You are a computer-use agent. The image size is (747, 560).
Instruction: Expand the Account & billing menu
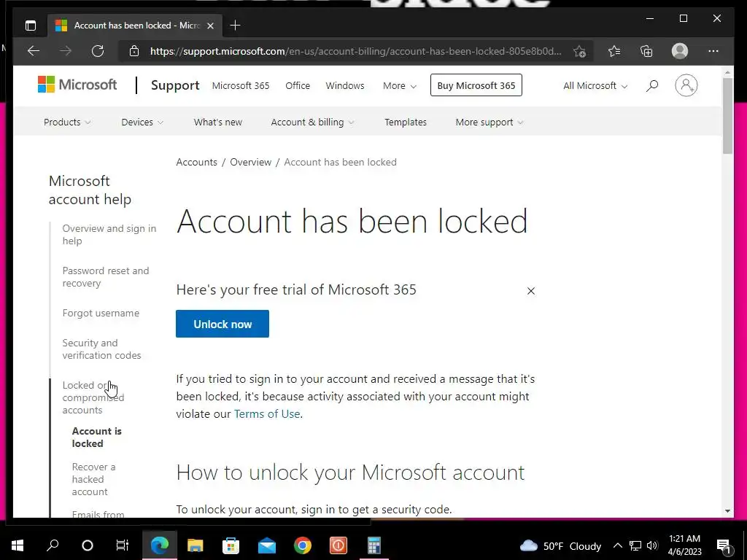(x=312, y=122)
